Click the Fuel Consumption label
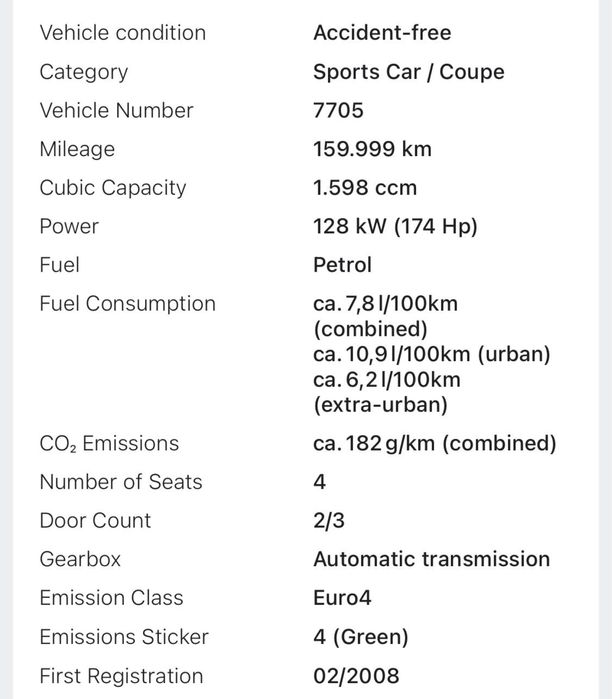This screenshot has width=612, height=699. coord(127,304)
